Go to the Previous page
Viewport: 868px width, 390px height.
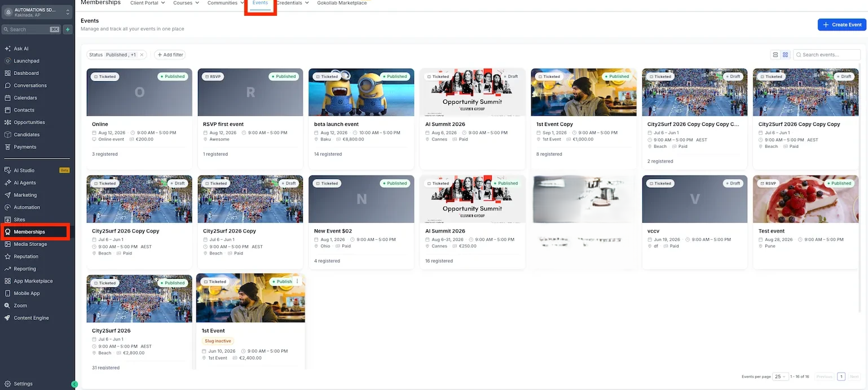pos(824,376)
